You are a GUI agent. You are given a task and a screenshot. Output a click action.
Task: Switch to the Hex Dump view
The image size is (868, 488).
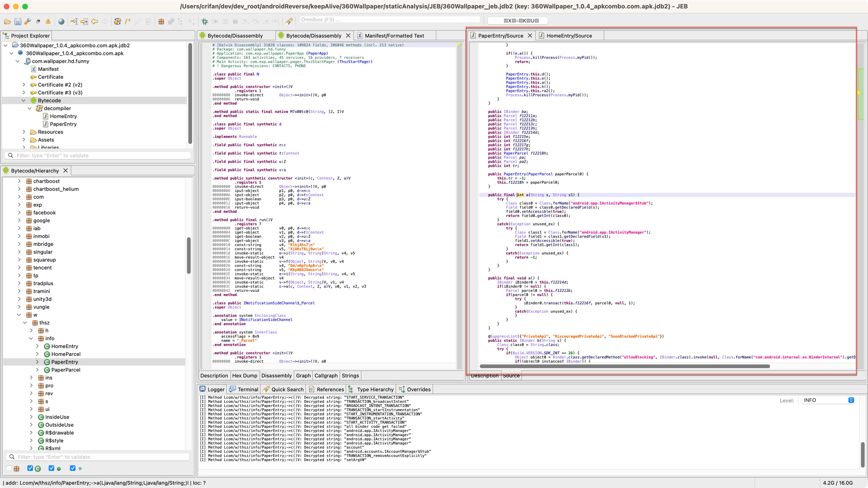click(x=245, y=375)
